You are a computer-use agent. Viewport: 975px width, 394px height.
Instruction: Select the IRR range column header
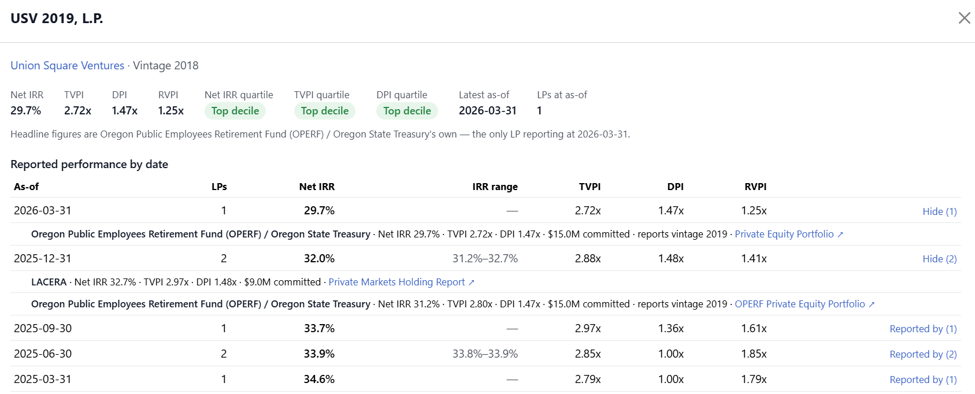[495, 186]
